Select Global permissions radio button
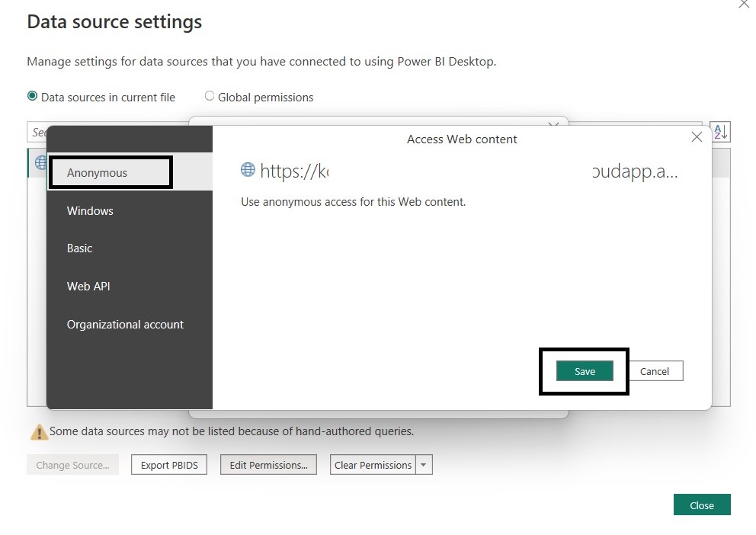 [210, 96]
